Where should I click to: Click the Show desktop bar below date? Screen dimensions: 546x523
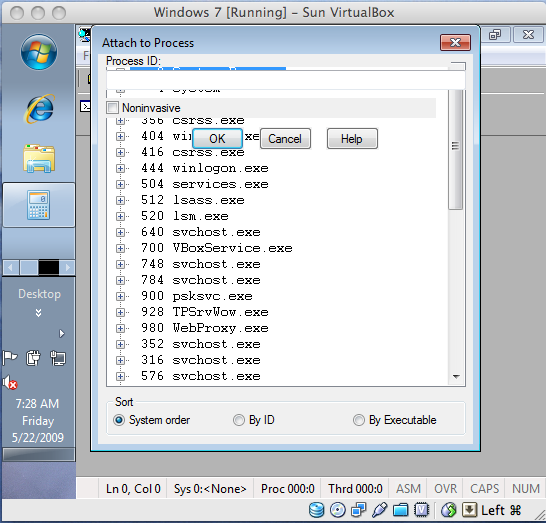[39, 454]
